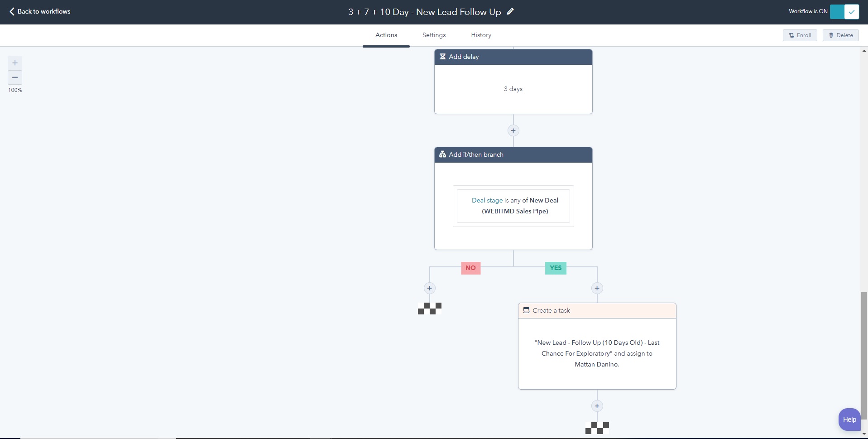
Task: Switch to the History tab
Action: (x=481, y=35)
